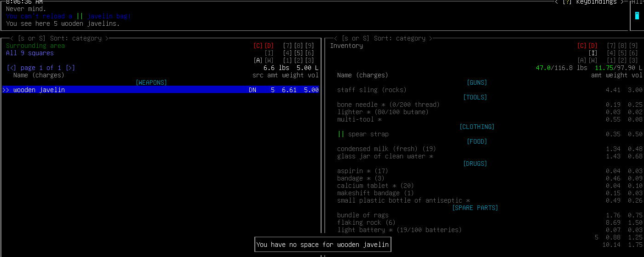Choose square [4] in left pane
This screenshot has height=257, width=644.
pyautogui.click(x=287, y=53)
